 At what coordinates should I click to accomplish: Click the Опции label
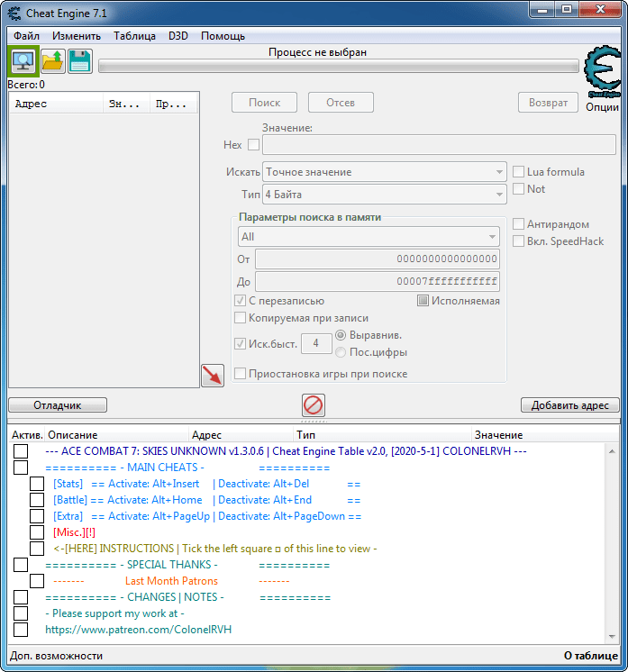tap(602, 107)
